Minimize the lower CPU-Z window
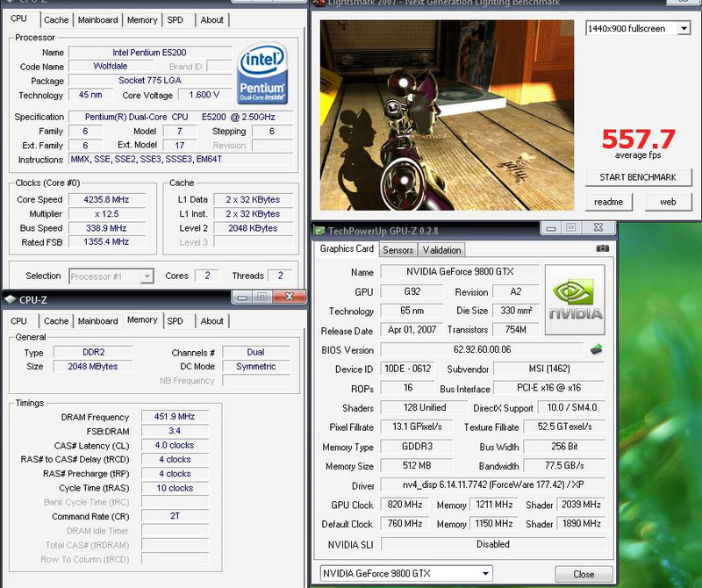This screenshot has width=702, height=588. click(242, 297)
